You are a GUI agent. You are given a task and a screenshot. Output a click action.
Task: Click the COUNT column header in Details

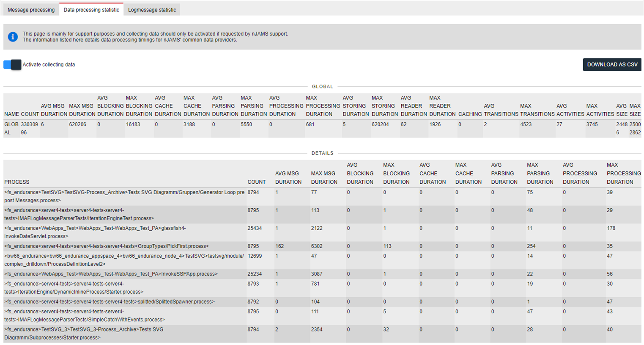257,182
